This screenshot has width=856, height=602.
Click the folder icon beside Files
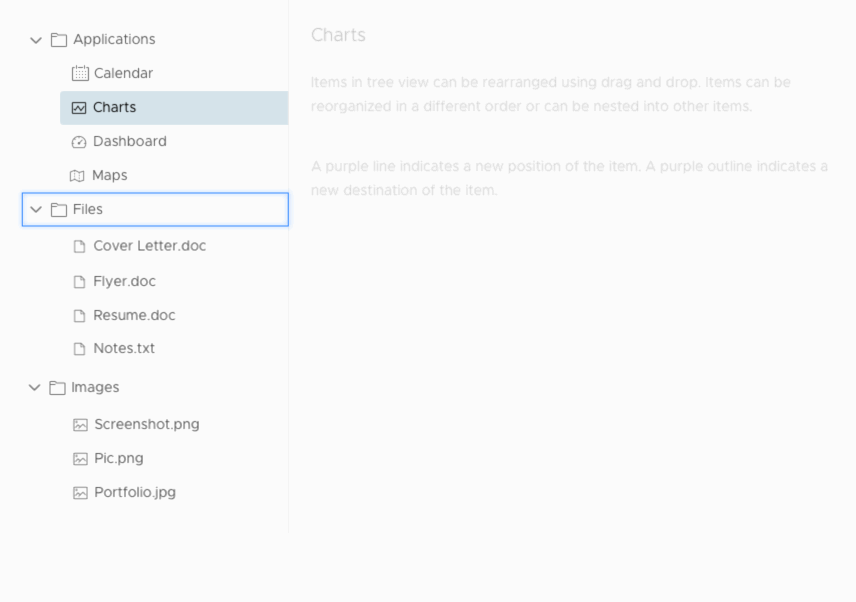coord(57,209)
